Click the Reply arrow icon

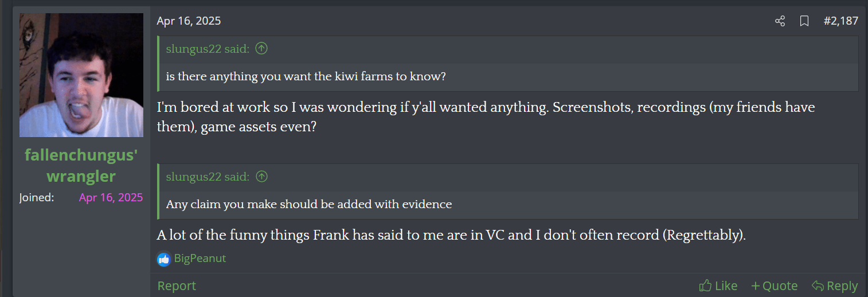pos(818,286)
